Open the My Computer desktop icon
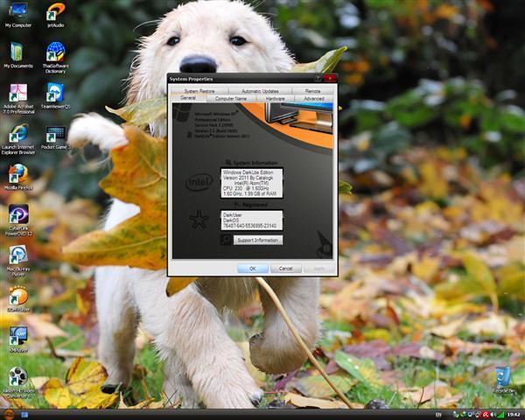The width and height of the screenshot is (525, 420). point(17,11)
